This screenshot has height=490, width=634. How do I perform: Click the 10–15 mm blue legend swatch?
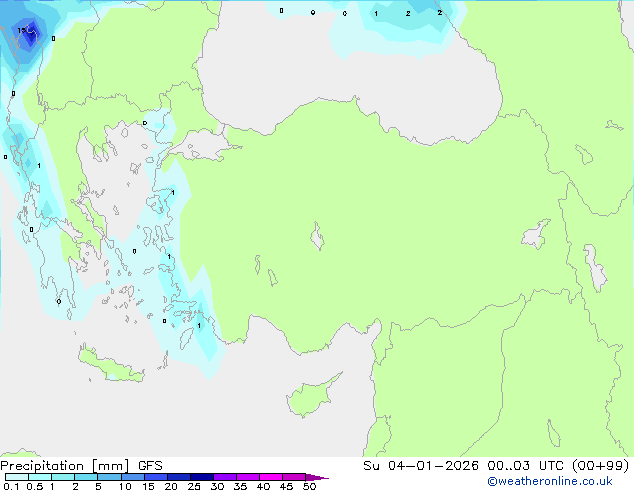132,477
